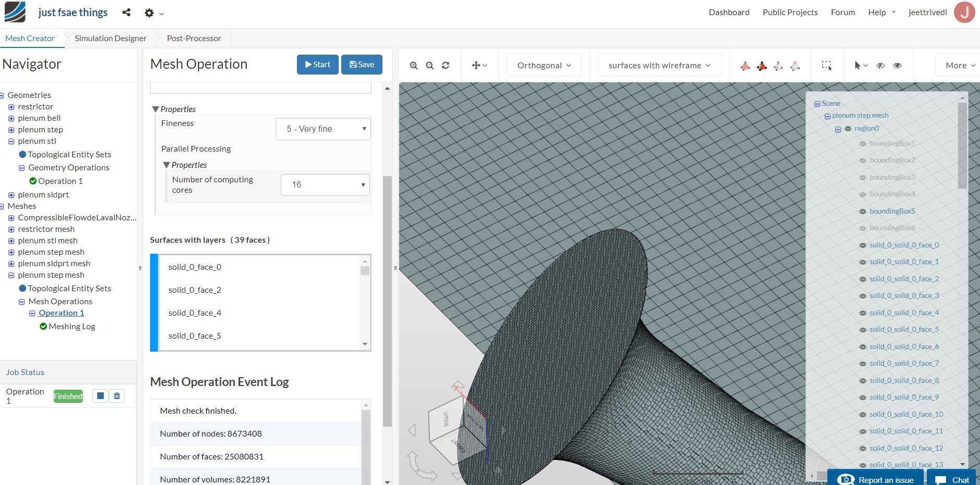Image resolution: width=980 pixels, height=485 pixels.
Task: Toggle visibility of region0 in scene tree
Action: tap(848, 129)
